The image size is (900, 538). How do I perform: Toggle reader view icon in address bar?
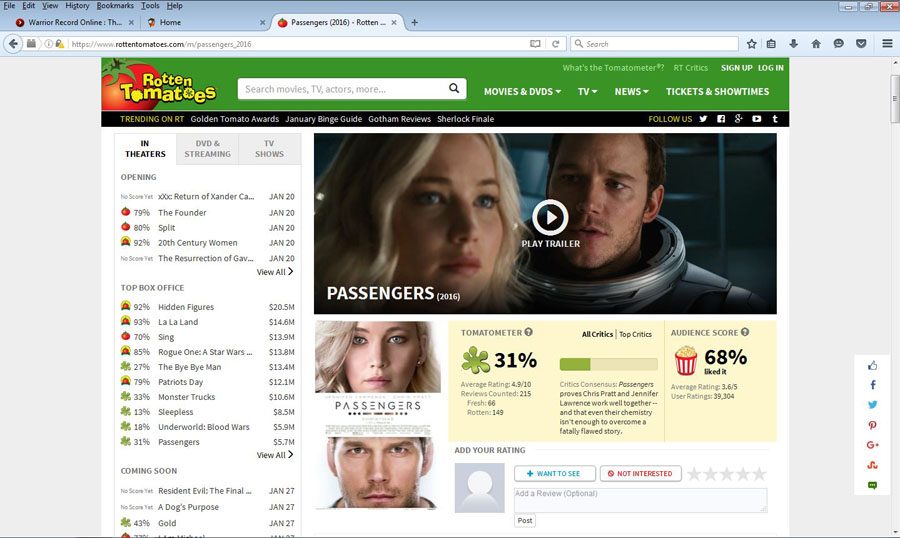tap(535, 44)
